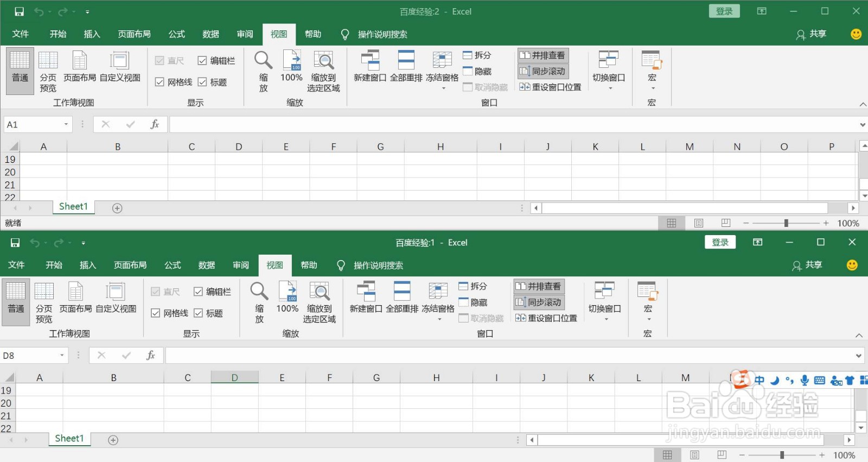Open 公式 tab in 百度经验:2 window

[x=177, y=34]
